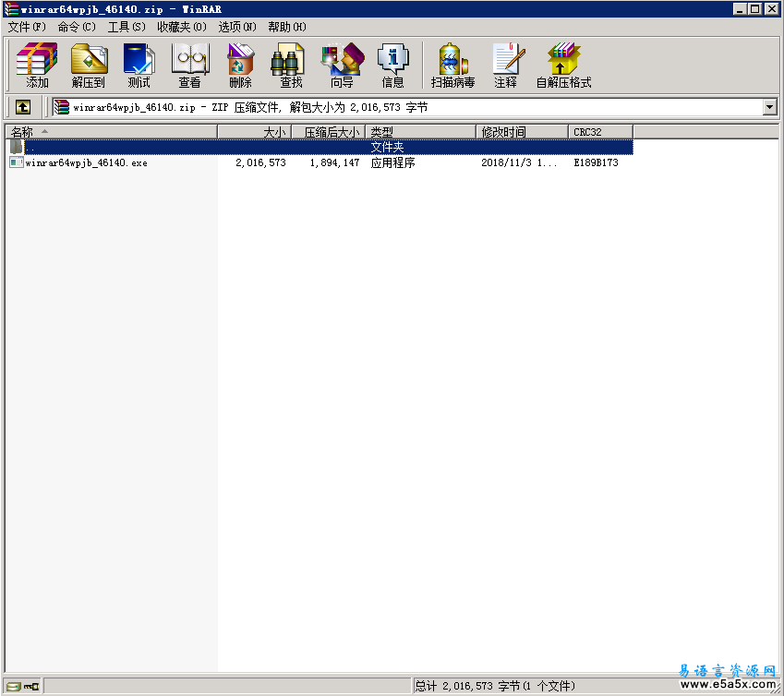Click packed size 1,894,147
Screen dimensions: 784x696
(x=334, y=162)
